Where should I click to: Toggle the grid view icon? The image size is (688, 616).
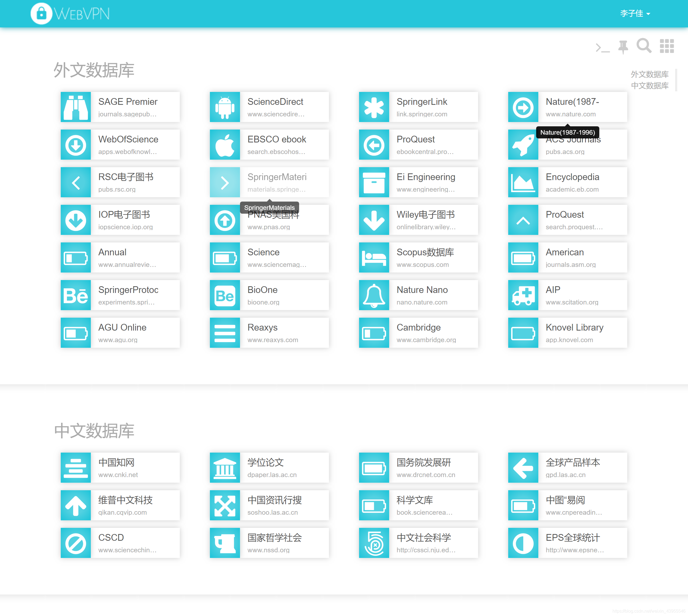[x=667, y=46]
